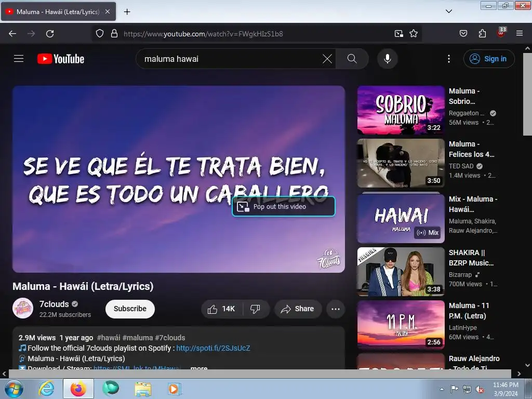Close the Maluma - Hawái tab
The height and width of the screenshot is (399, 532).
[x=107, y=11]
